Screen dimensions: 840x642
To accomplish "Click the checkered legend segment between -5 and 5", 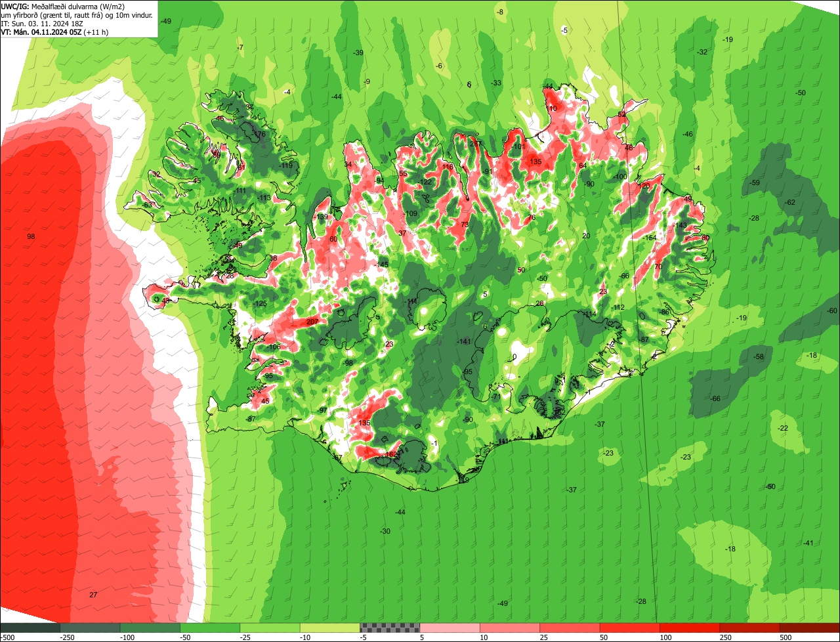I will pyautogui.click(x=390, y=628).
